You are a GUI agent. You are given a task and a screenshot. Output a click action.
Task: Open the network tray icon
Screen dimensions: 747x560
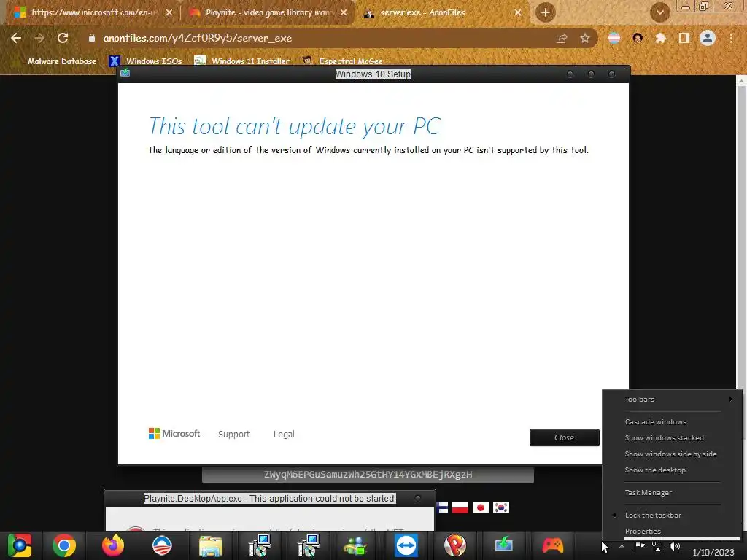coord(657,546)
